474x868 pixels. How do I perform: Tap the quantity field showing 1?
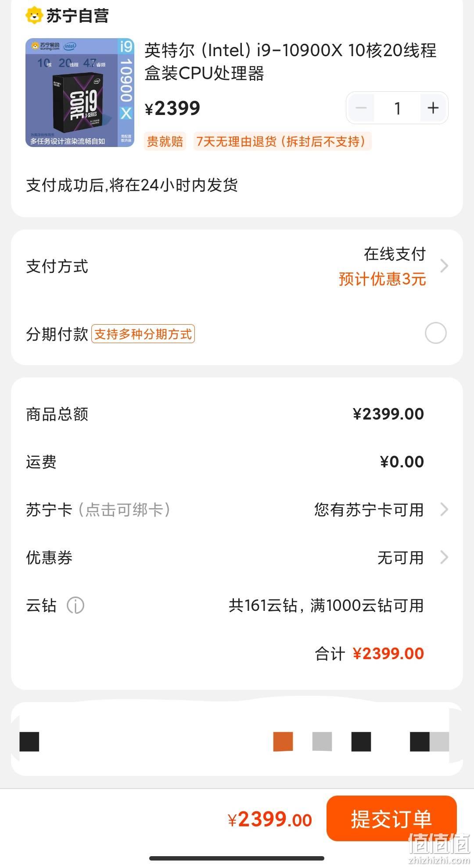[397, 108]
